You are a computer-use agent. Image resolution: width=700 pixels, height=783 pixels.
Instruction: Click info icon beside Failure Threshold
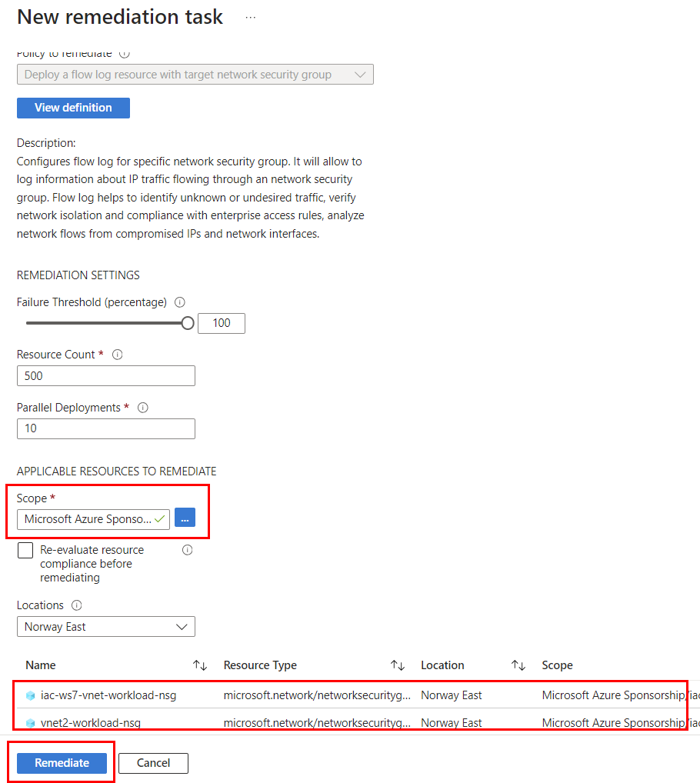pyautogui.click(x=180, y=302)
